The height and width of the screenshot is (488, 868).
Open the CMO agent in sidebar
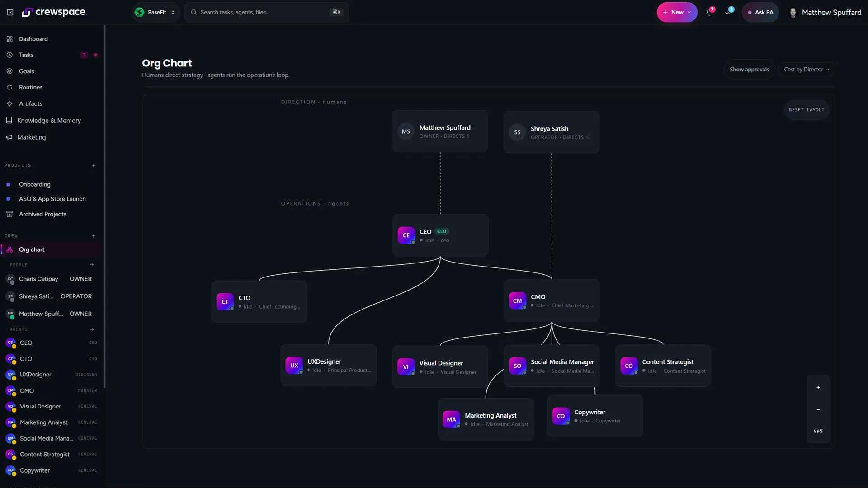(x=52, y=391)
